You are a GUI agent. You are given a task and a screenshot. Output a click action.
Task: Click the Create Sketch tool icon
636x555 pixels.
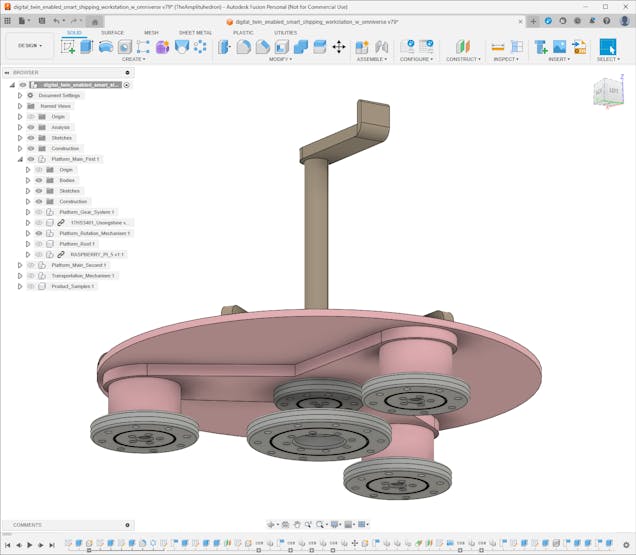pos(68,46)
